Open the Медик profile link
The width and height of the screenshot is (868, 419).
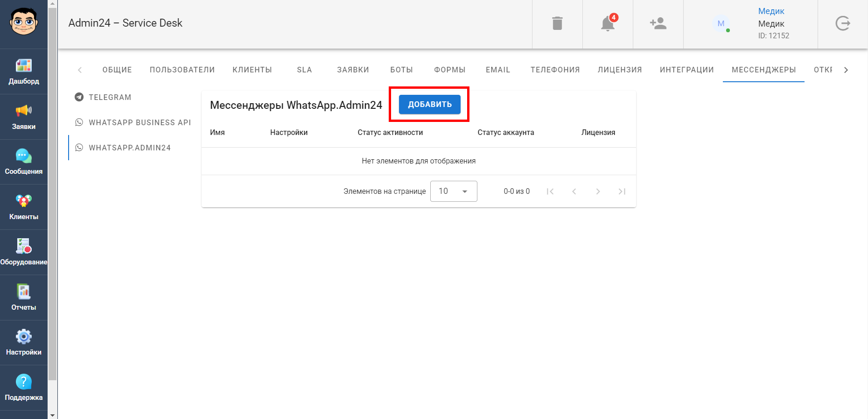pyautogui.click(x=771, y=11)
